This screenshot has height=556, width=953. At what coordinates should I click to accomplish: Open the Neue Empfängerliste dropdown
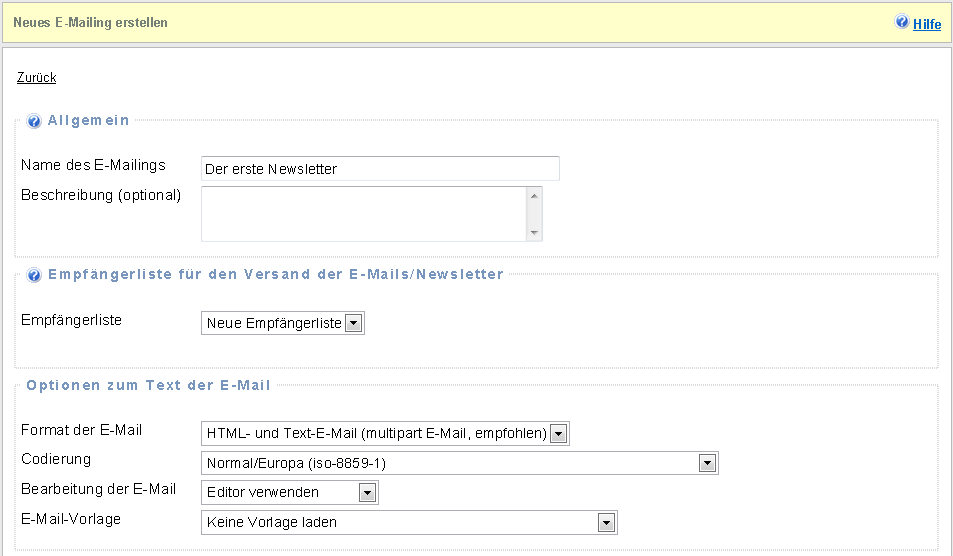283,323
